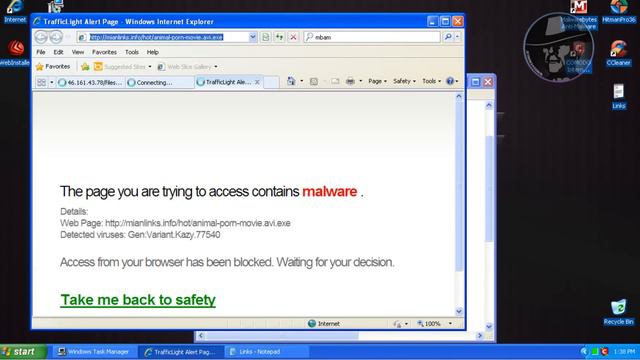640x360 pixels.
Task: Click the Start button
Action: pos(23,352)
